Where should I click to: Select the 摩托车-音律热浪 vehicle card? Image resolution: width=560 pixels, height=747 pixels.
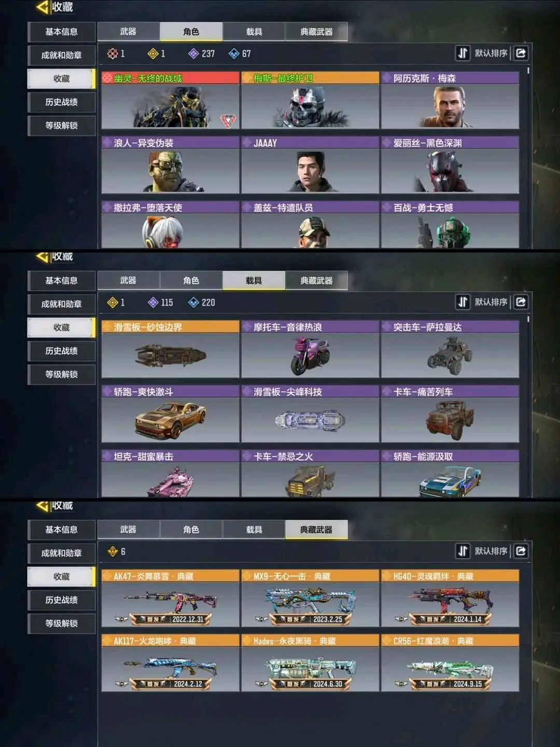(310, 349)
